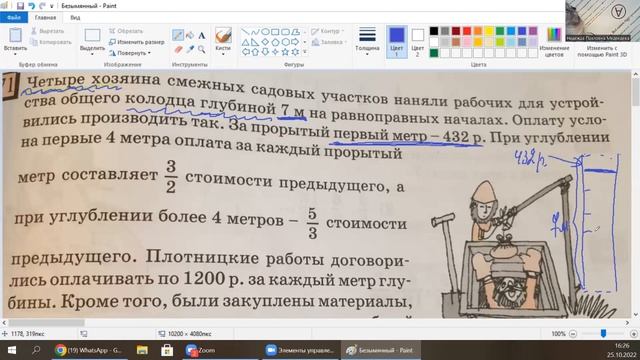Click Вырезать cut command
This screenshot has height=360, width=640.
click(48, 31)
